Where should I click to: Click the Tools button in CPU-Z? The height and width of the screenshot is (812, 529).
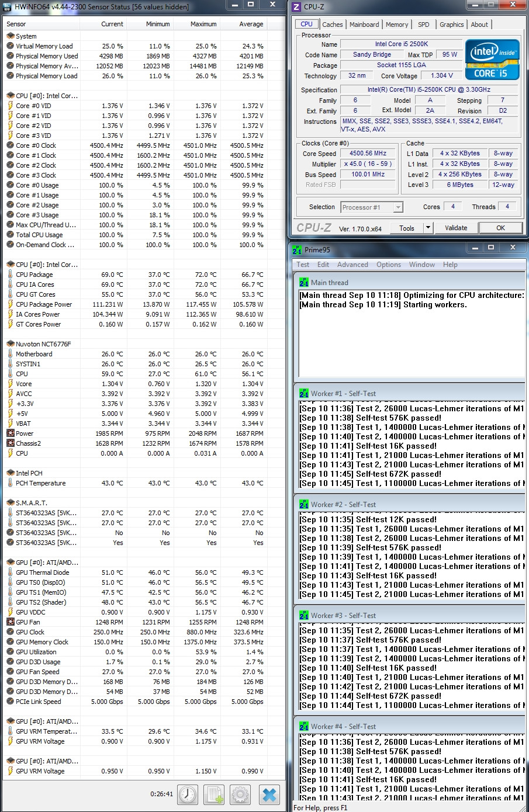tap(407, 228)
